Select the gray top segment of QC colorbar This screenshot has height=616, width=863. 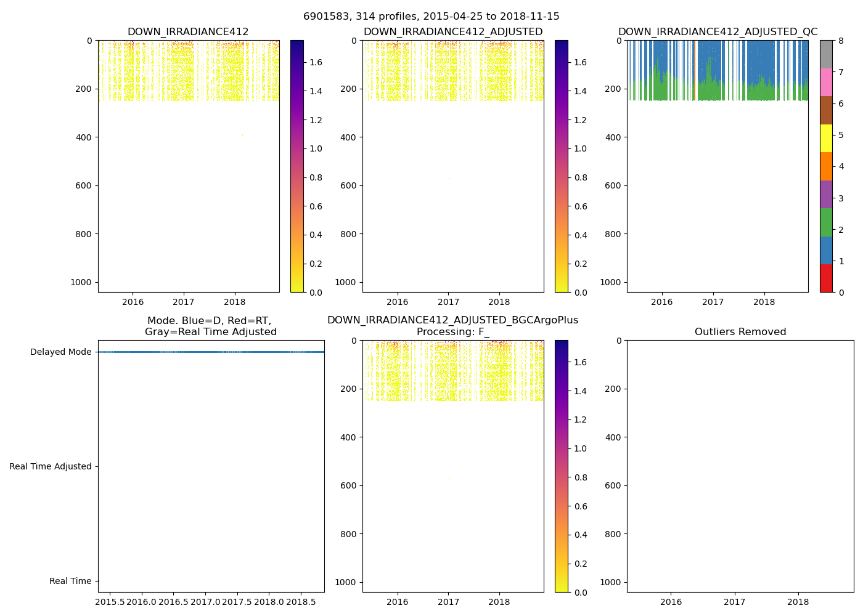(826, 54)
